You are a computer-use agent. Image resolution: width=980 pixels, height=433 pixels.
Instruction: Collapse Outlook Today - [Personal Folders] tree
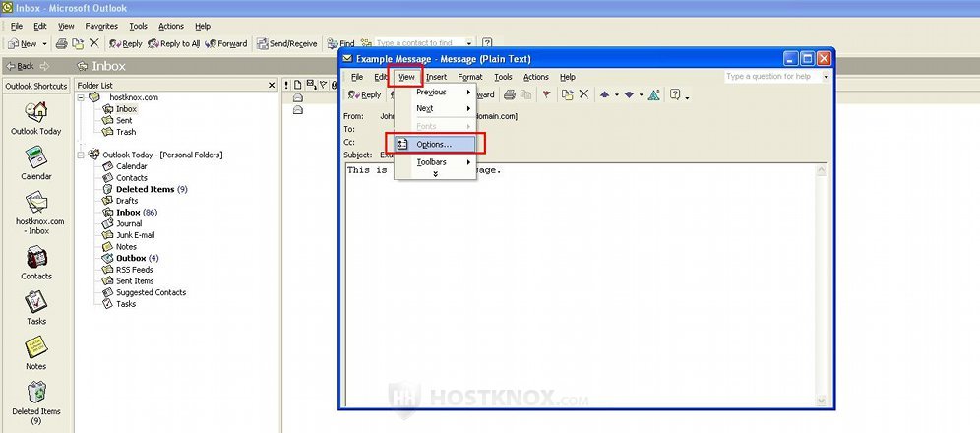tap(81, 155)
